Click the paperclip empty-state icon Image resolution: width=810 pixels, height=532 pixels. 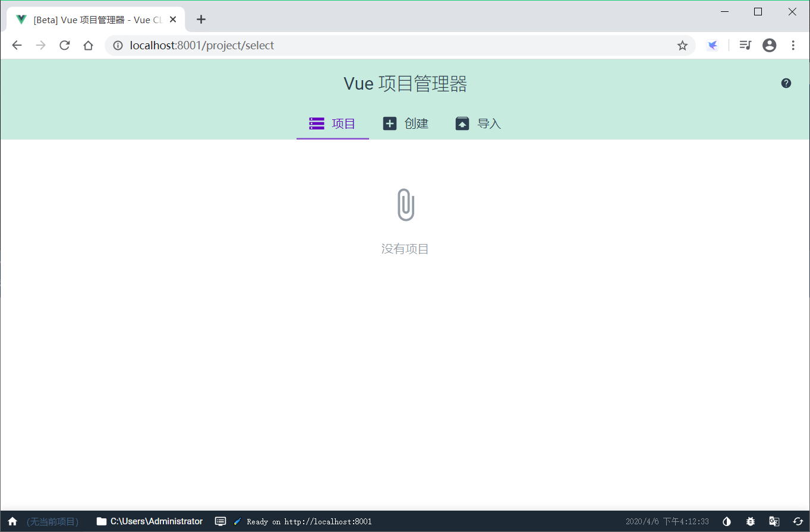point(405,205)
